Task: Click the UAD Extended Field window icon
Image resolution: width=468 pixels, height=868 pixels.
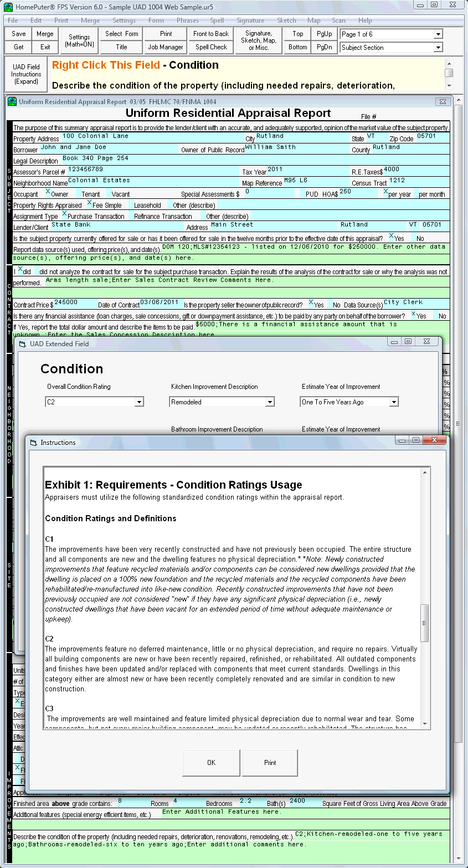Action: [22, 344]
